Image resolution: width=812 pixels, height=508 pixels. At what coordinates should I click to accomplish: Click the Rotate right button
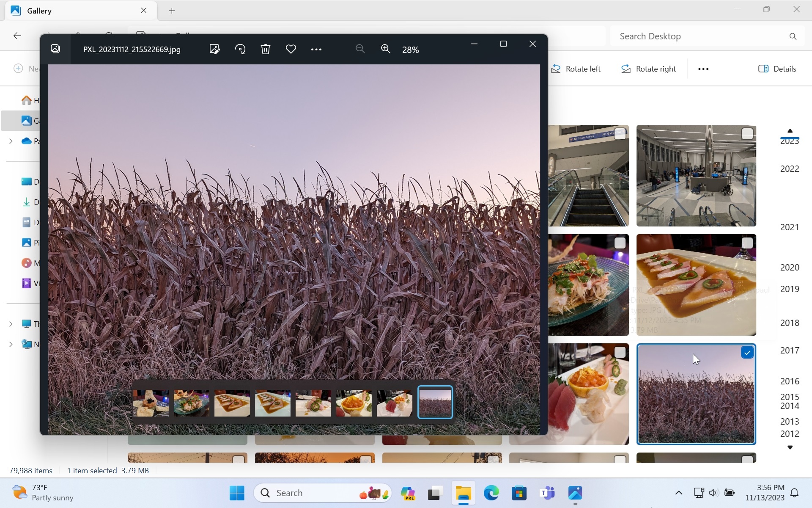click(648, 69)
